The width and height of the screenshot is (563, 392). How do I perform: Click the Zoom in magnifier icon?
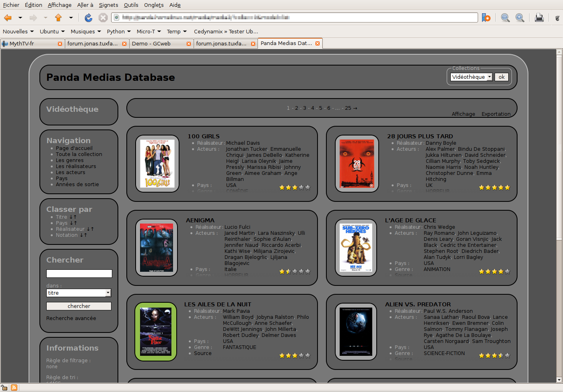[x=520, y=18]
